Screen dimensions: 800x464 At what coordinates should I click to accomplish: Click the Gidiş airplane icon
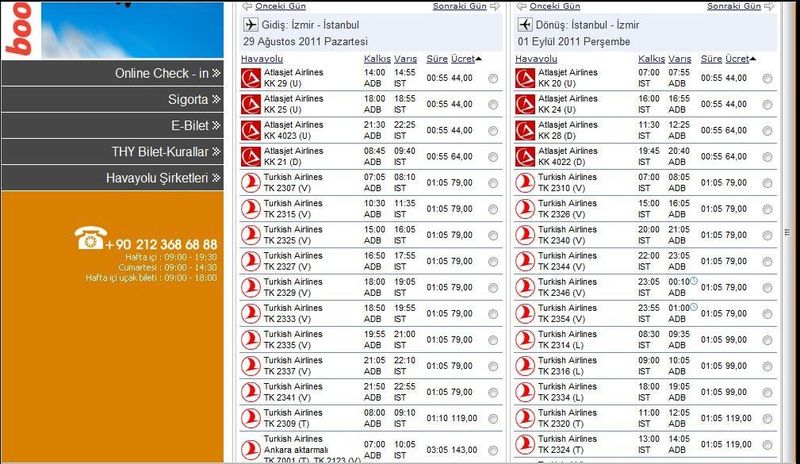click(x=251, y=25)
